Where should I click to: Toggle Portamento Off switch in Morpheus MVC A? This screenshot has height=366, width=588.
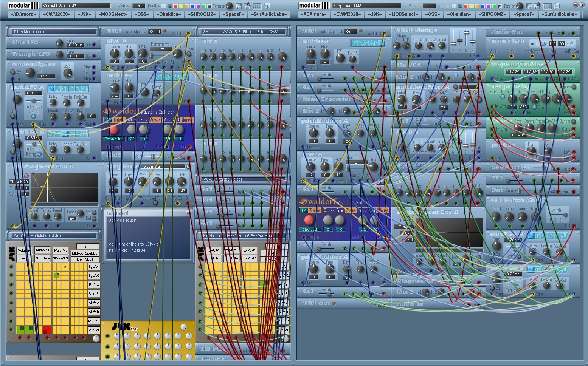[357, 162]
